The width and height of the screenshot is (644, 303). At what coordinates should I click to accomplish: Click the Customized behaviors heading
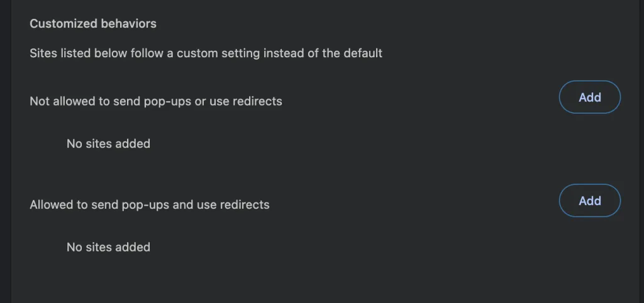click(93, 24)
